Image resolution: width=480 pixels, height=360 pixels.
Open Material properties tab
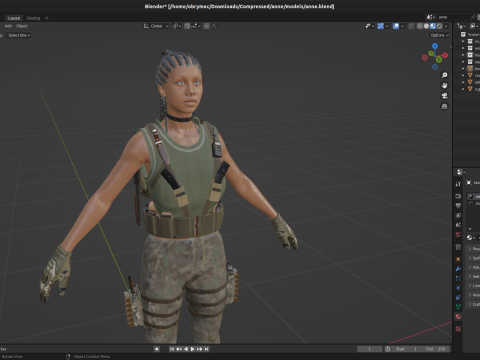pos(458,317)
